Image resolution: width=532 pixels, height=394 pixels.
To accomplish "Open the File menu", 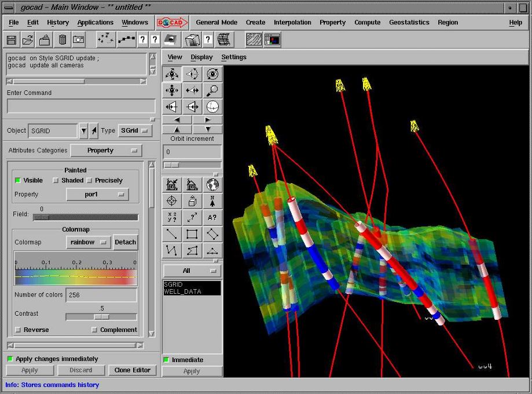I will coord(13,23).
